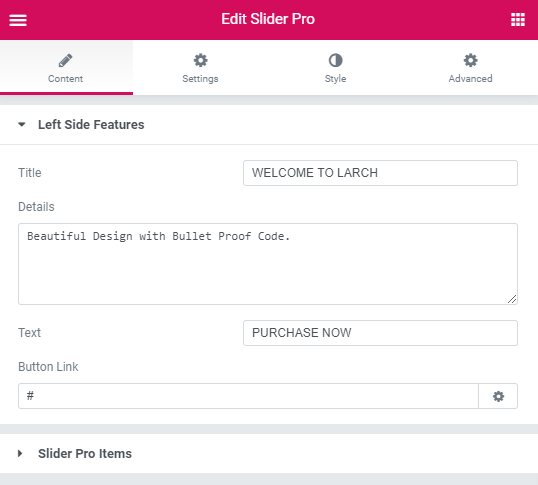Switch to the Settings tab
538x485 pixels.
pos(200,68)
